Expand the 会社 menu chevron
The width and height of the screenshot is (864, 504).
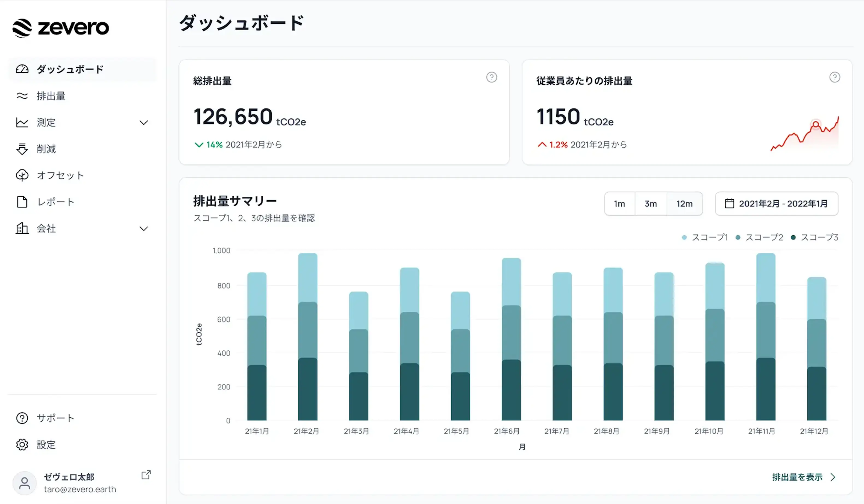pos(144,228)
